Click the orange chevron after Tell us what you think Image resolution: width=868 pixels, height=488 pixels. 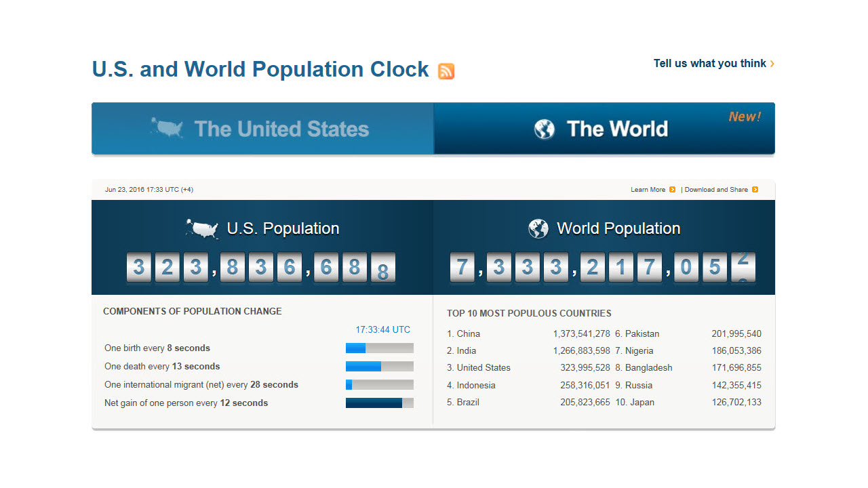point(772,64)
